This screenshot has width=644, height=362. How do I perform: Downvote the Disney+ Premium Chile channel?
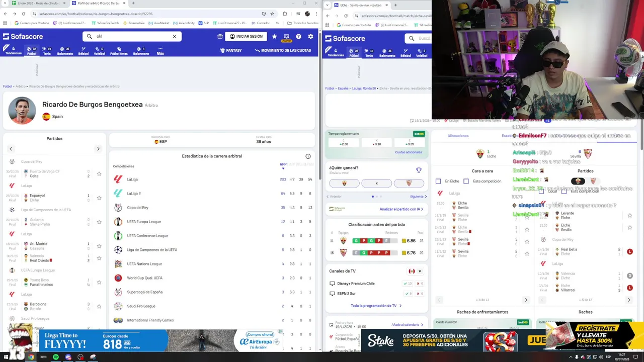tap(419, 284)
